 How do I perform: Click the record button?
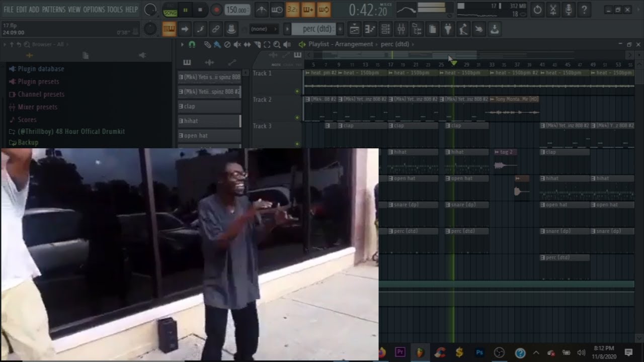click(216, 10)
